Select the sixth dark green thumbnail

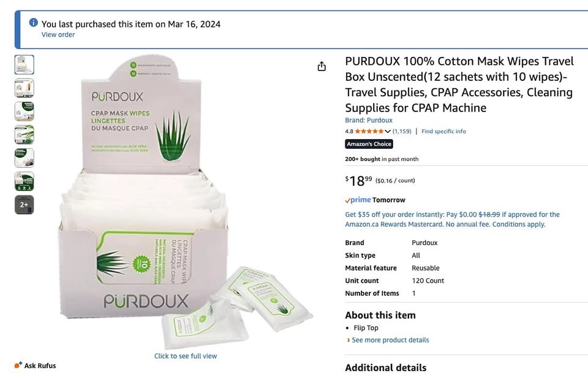tap(24, 181)
